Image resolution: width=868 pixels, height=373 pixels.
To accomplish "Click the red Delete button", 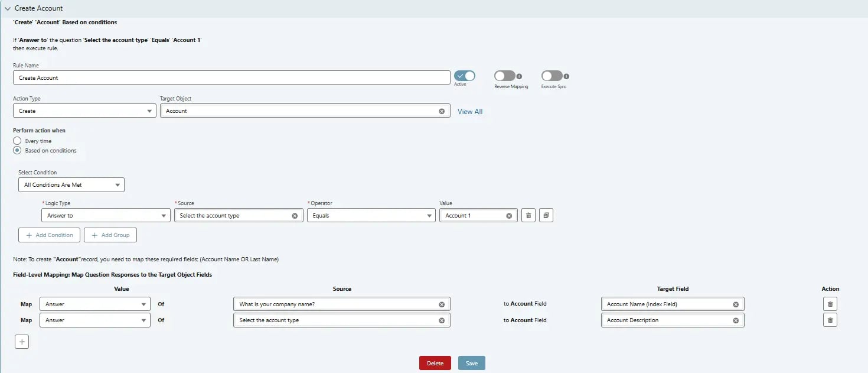I will 435,363.
